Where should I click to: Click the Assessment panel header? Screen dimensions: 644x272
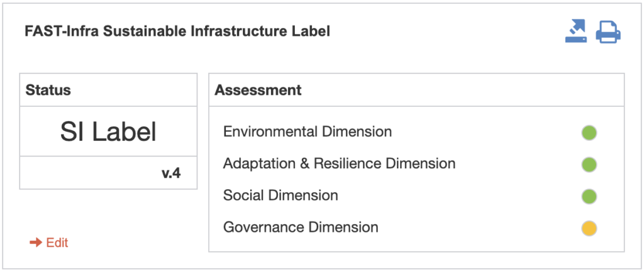(416, 90)
